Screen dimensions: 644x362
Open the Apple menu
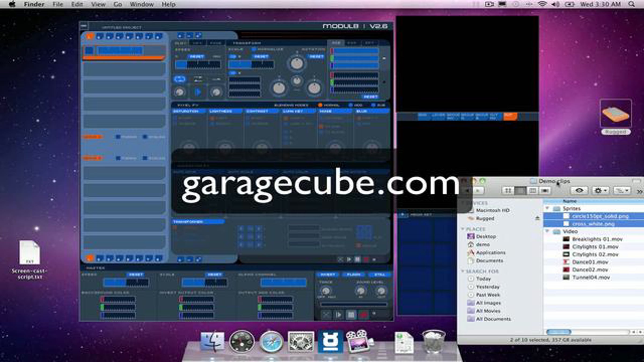click(x=12, y=4)
